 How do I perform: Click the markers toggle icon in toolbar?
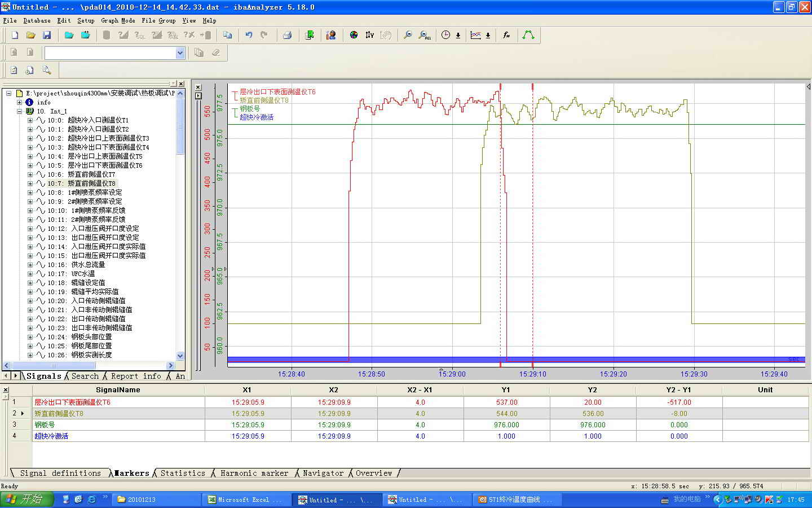[369, 35]
